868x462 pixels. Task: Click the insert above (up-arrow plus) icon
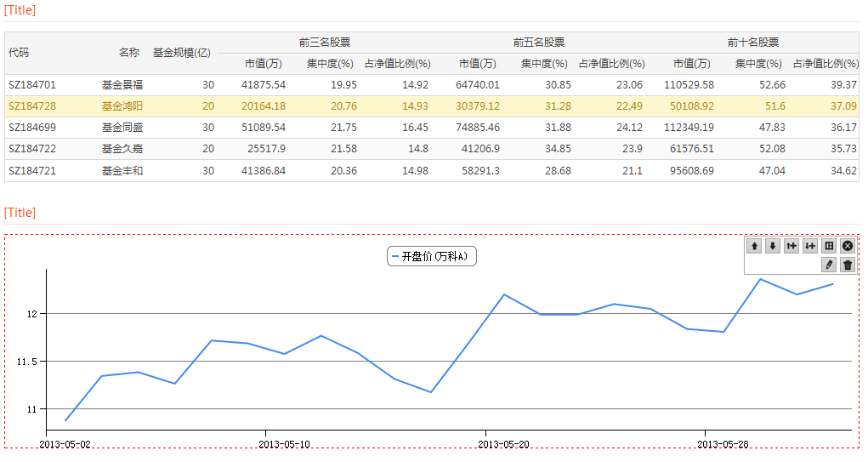click(791, 246)
